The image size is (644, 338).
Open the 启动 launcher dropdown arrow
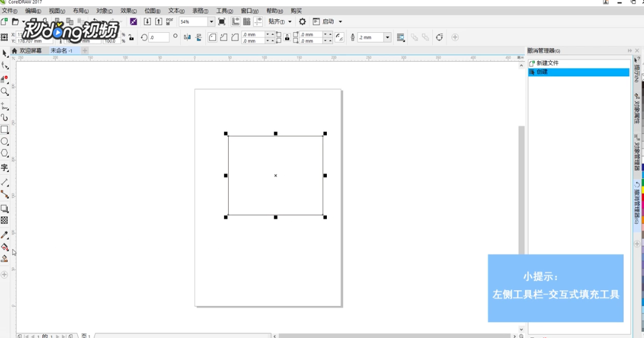coord(340,21)
